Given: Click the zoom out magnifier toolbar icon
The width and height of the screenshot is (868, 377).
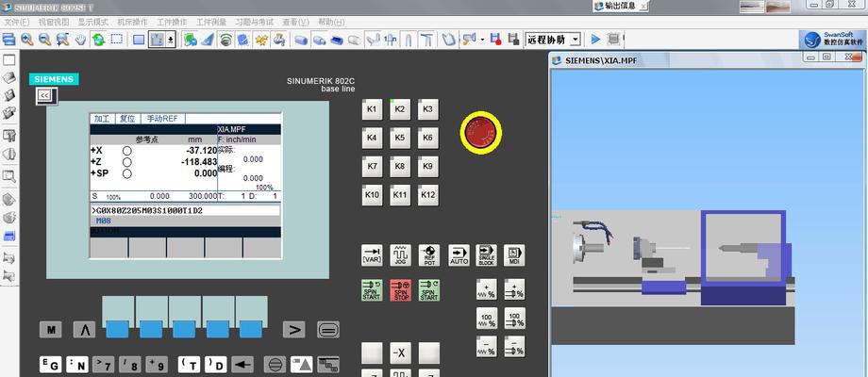Looking at the screenshot, I should 45,40.
